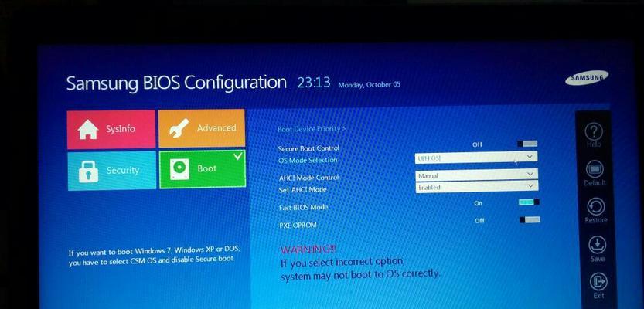
Task: Toggle Fast BIOS Mode switch
Action: pos(529,202)
